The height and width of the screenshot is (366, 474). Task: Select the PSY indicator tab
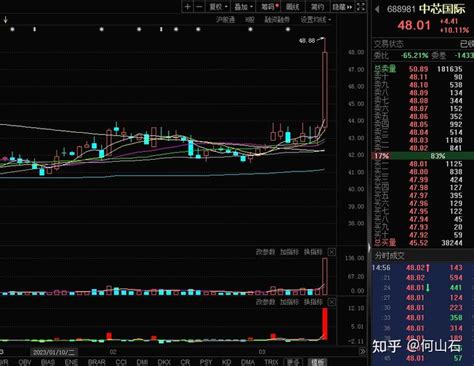click(206, 362)
